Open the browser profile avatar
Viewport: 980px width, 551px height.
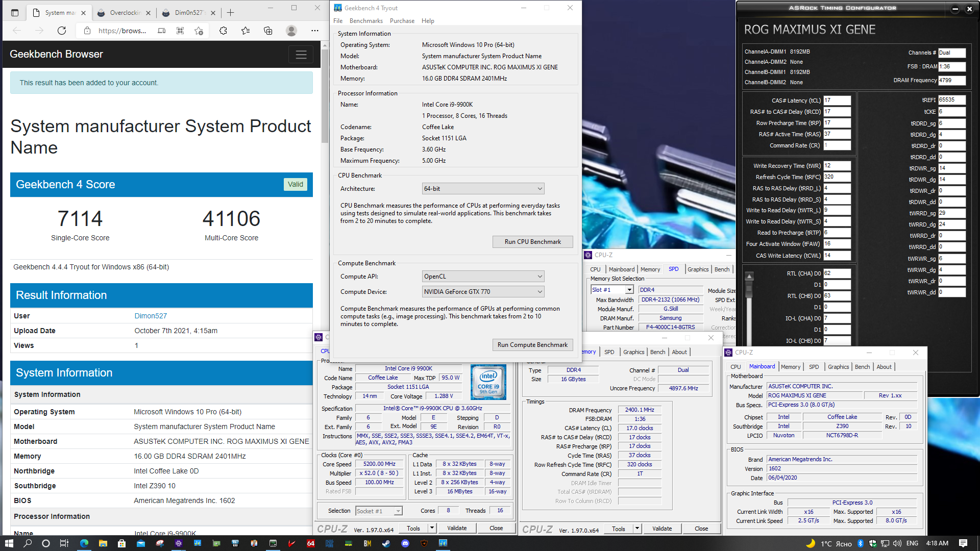point(291,31)
